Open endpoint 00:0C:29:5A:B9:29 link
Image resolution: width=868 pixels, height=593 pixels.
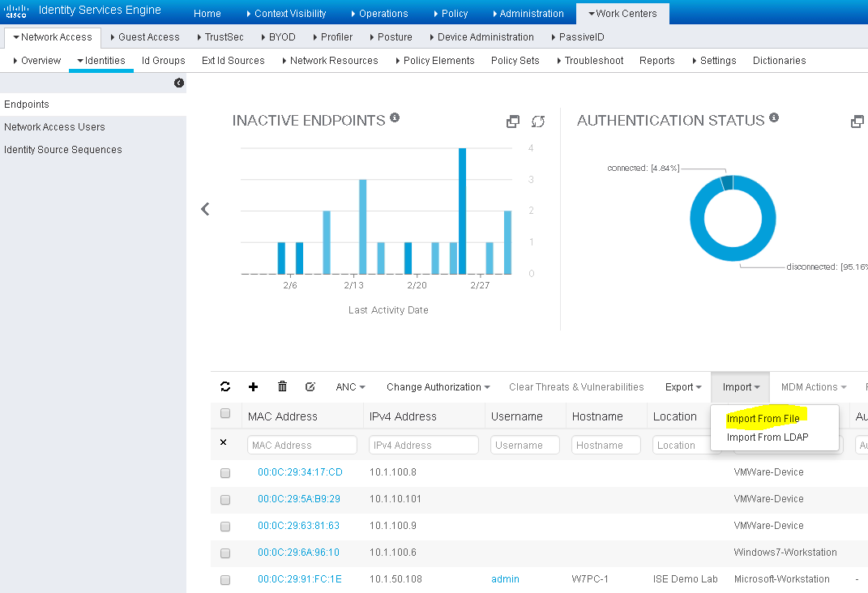click(x=299, y=498)
